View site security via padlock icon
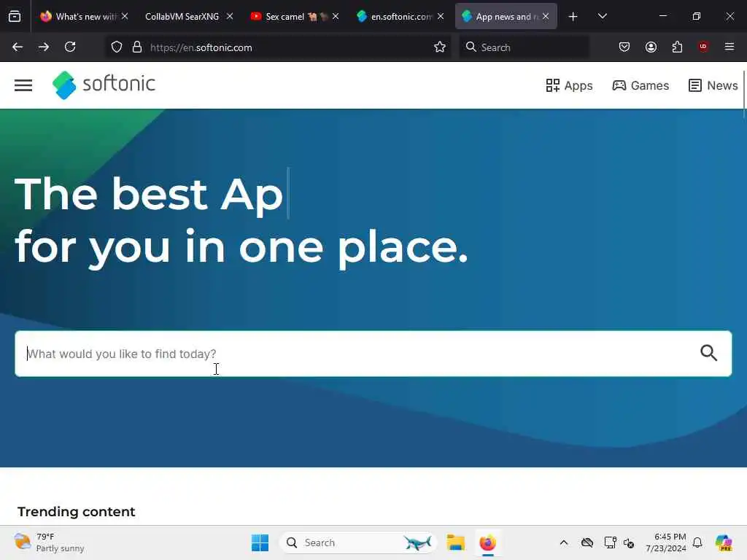The width and height of the screenshot is (747, 560). click(137, 47)
